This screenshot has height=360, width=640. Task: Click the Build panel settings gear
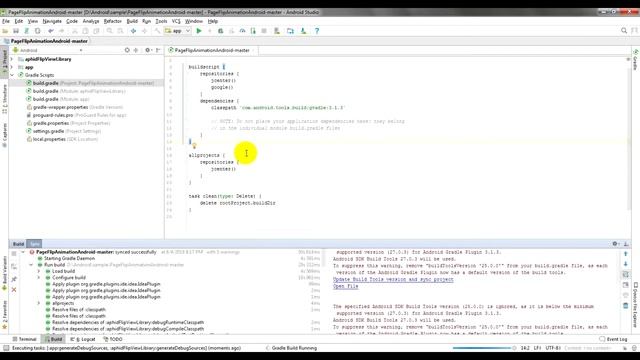[x=615, y=244]
